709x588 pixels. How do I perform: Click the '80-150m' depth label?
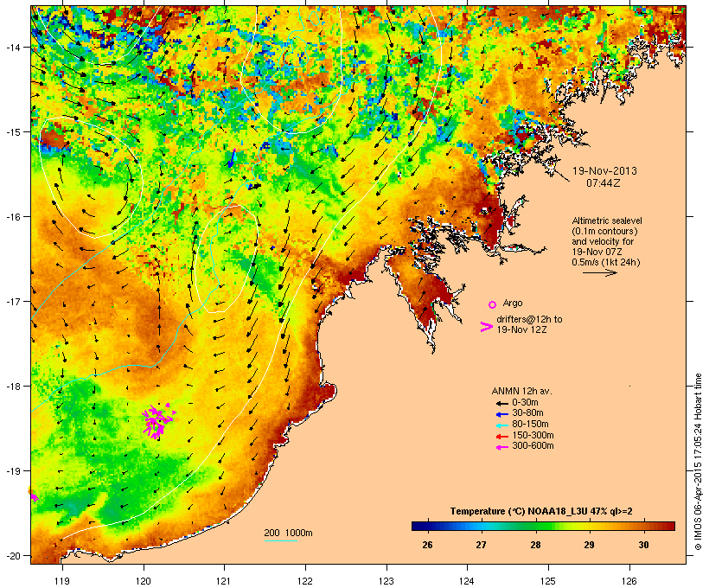pyautogui.click(x=530, y=425)
